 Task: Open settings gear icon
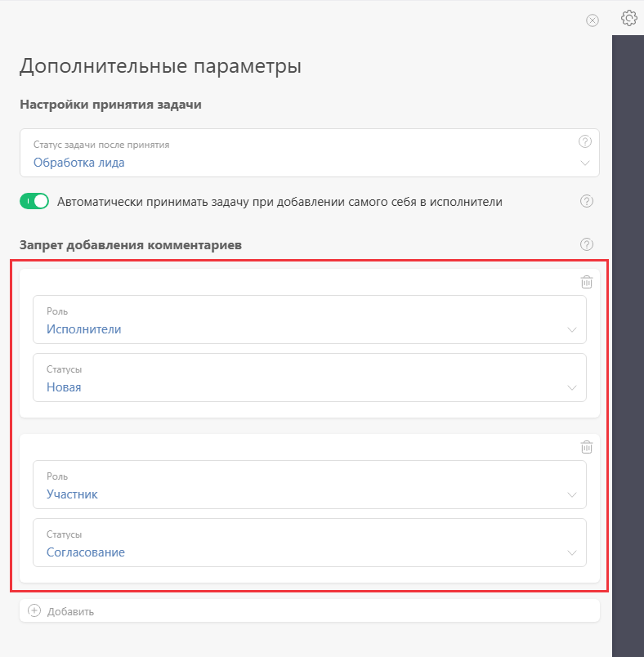(x=628, y=19)
